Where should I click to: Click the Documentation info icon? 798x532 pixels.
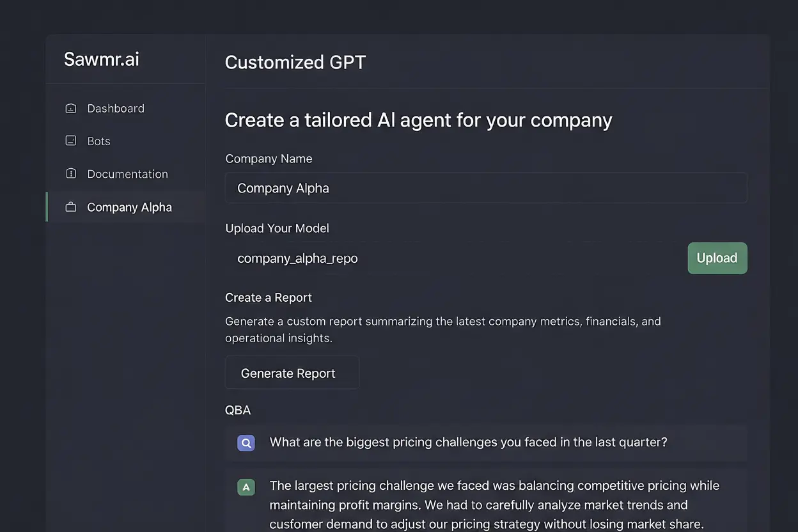pyautogui.click(x=70, y=173)
